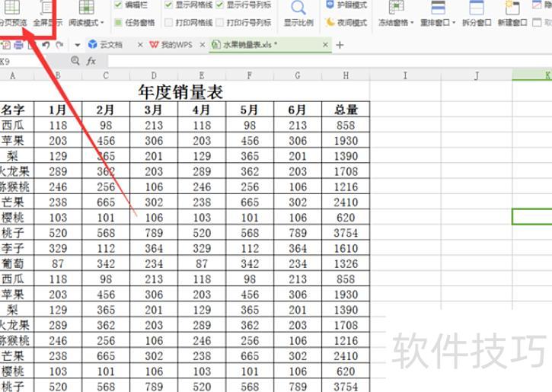Select column H header
The width and height of the screenshot is (552, 392).
coord(346,75)
